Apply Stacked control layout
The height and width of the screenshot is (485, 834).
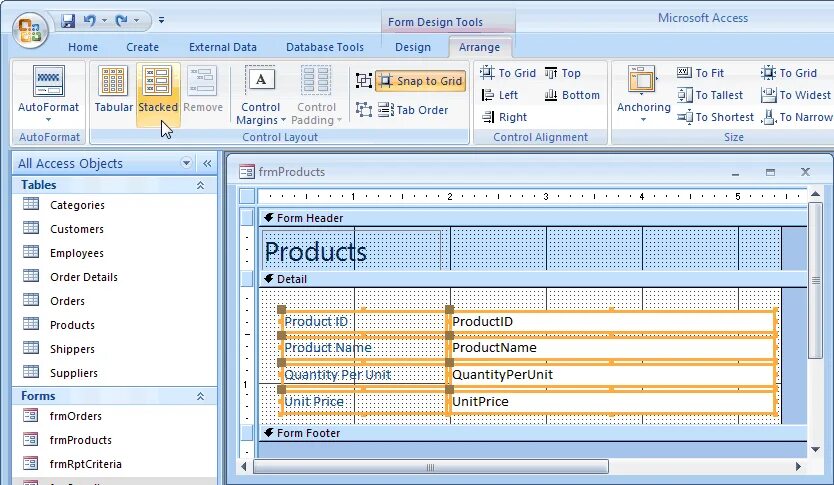[158, 94]
